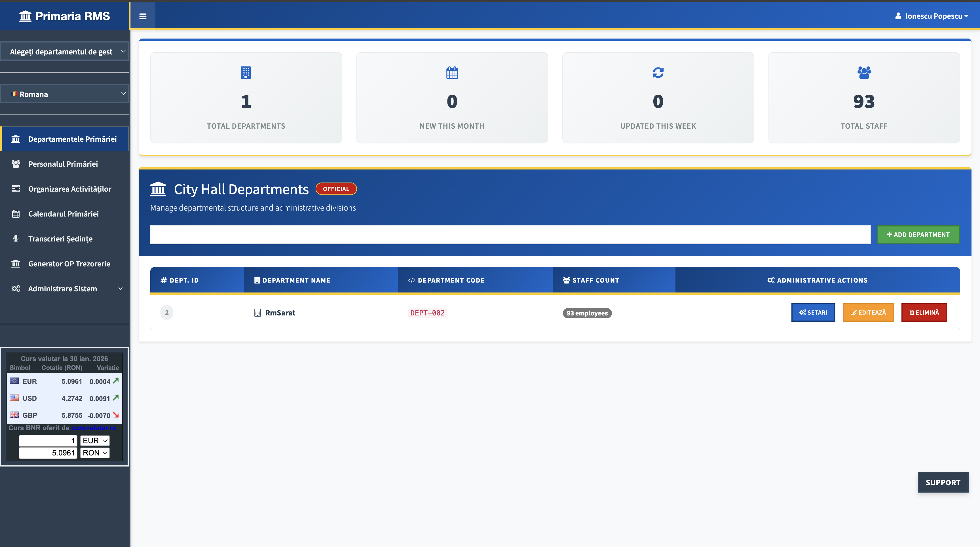This screenshot has height=547, width=980.
Task: Open Transcrieri Ședințe via the microphone icon
Action: point(16,239)
